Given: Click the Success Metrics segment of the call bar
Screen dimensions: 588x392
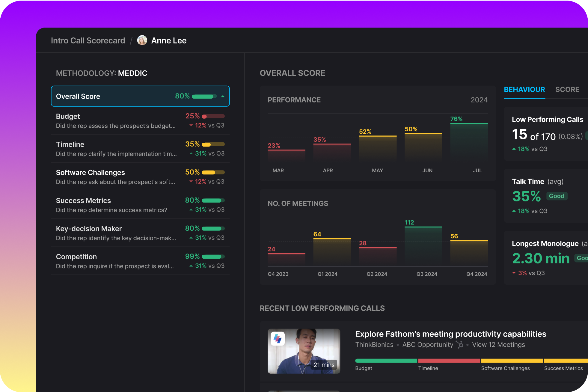Looking at the screenshot, I should click(x=566, y=361).
